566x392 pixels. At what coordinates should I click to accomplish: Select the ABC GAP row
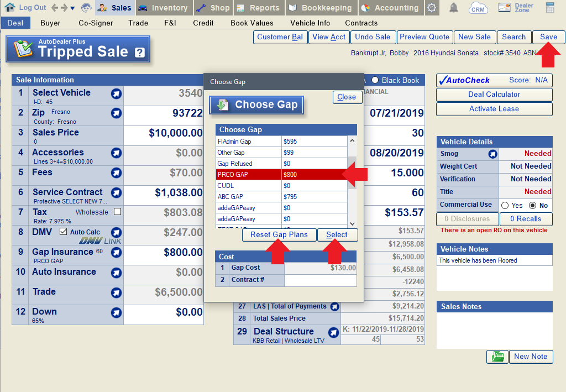click(x=281, y=197)
